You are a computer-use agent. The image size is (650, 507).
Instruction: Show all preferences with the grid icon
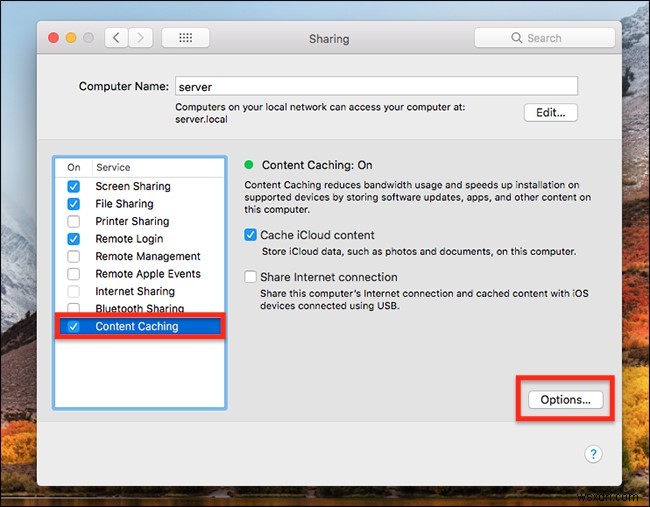click(185, 38)
